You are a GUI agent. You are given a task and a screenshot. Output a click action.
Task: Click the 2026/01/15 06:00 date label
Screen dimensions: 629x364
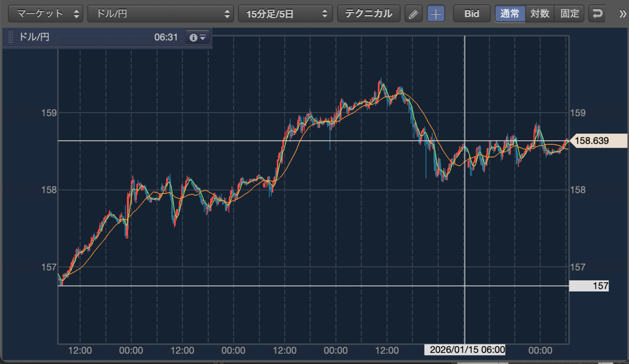[x=465, y=350]
